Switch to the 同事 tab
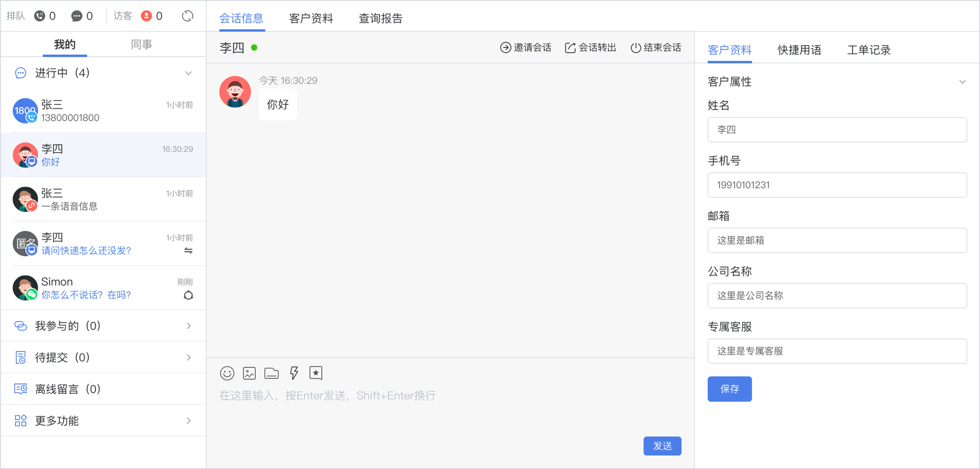980x469 pixels. pyautogui.click(x=141, y=45)
